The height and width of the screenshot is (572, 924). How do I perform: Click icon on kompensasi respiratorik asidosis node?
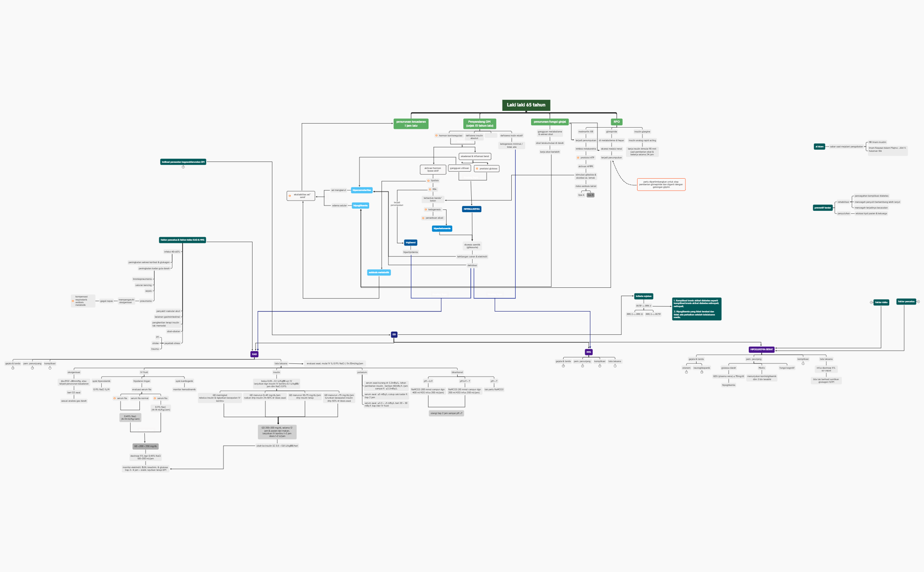click(73, 301)
